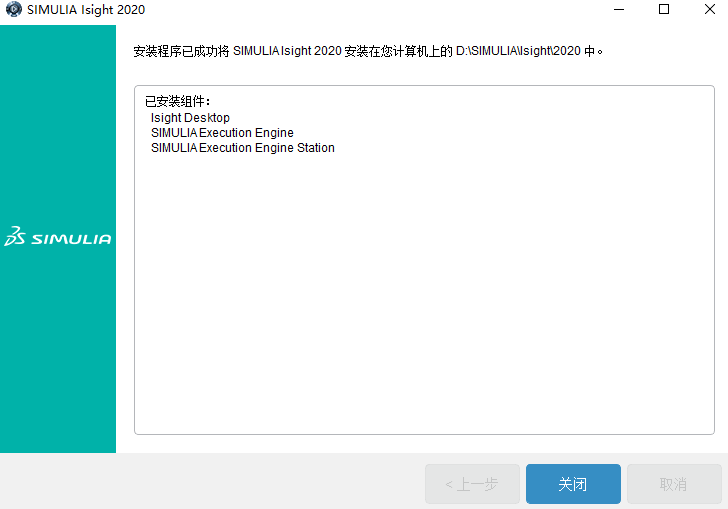Select the SIMULIA Execution Engine line without Station
The width and height of the screenshot is (728, 509).
222,133
